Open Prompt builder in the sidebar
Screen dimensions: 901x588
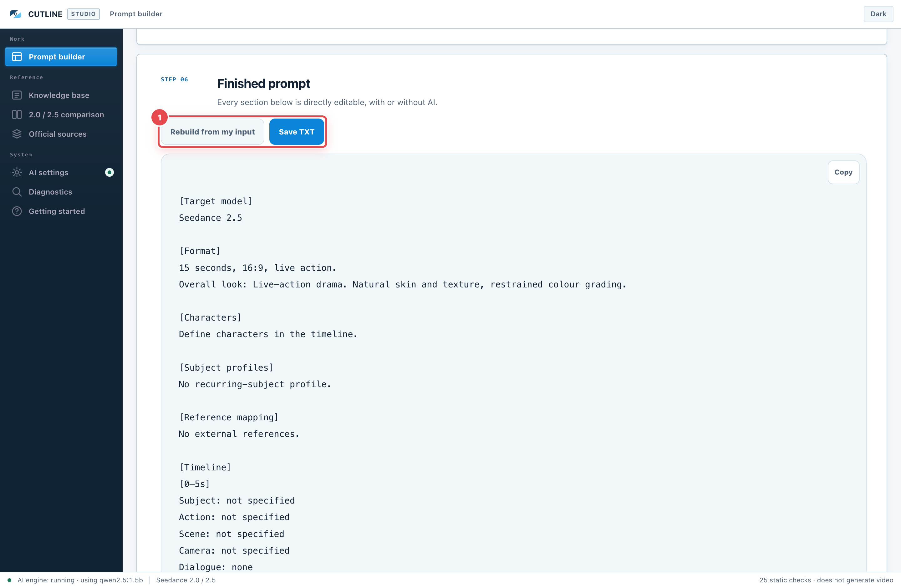point(61,57)
